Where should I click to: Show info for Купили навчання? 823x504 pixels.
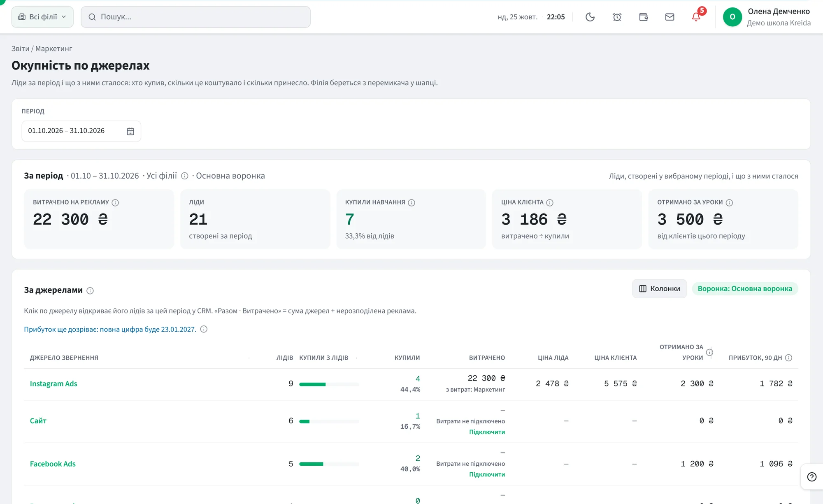(411, 202)
